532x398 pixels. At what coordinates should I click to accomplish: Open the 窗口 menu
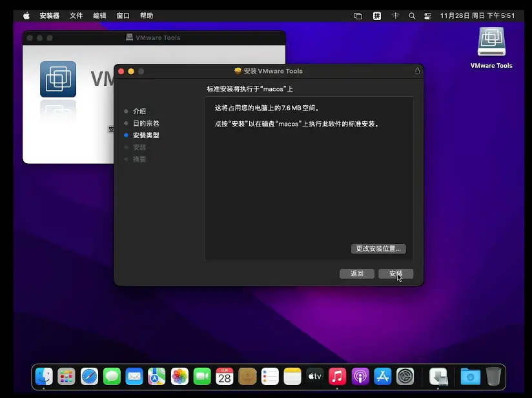click(123, 15)
